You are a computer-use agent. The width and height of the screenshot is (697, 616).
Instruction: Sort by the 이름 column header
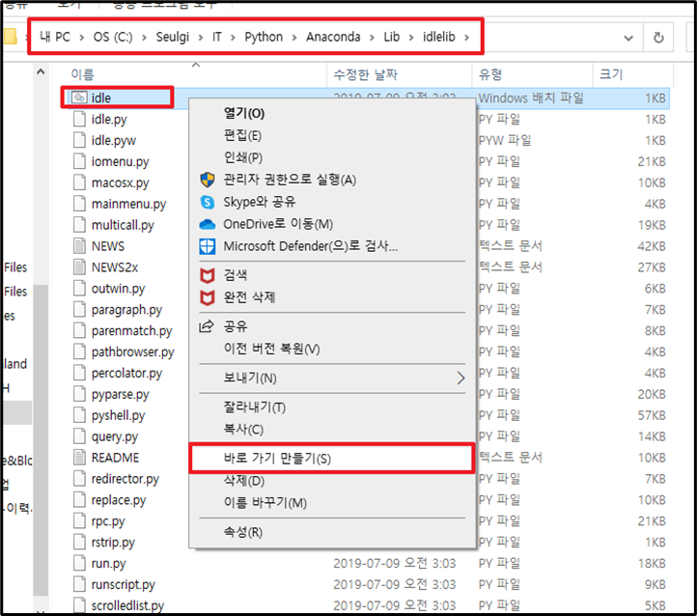point(83,74)
